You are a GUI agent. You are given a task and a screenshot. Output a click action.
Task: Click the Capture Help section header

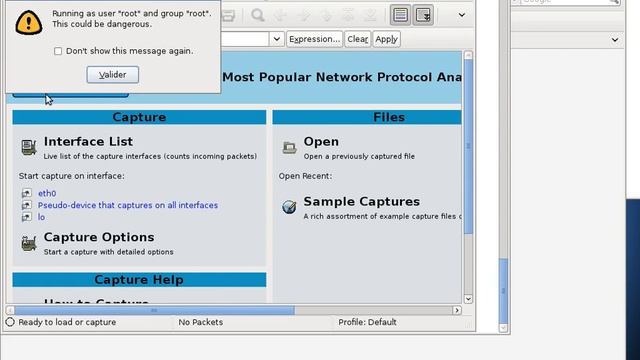(x=139, y=280)
